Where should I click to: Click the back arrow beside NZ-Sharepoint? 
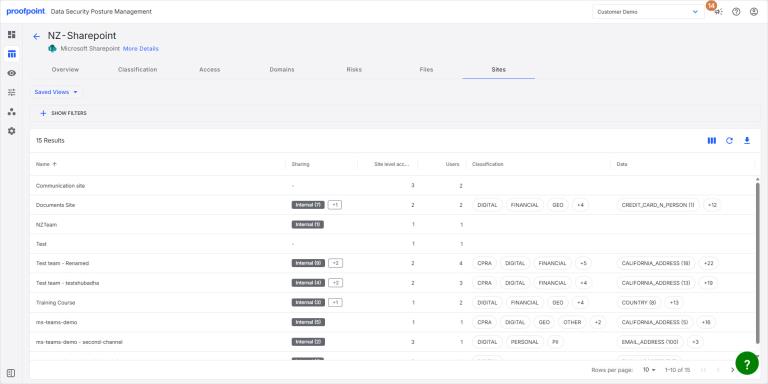click(x=36, y=36)
